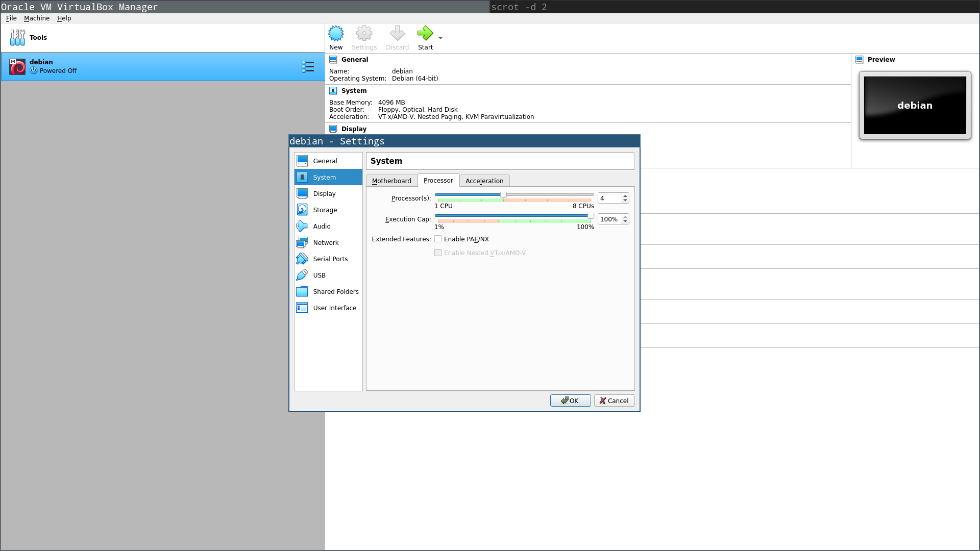
Task: Decrease processor count spinner down arrow
Action: (625, 201)
